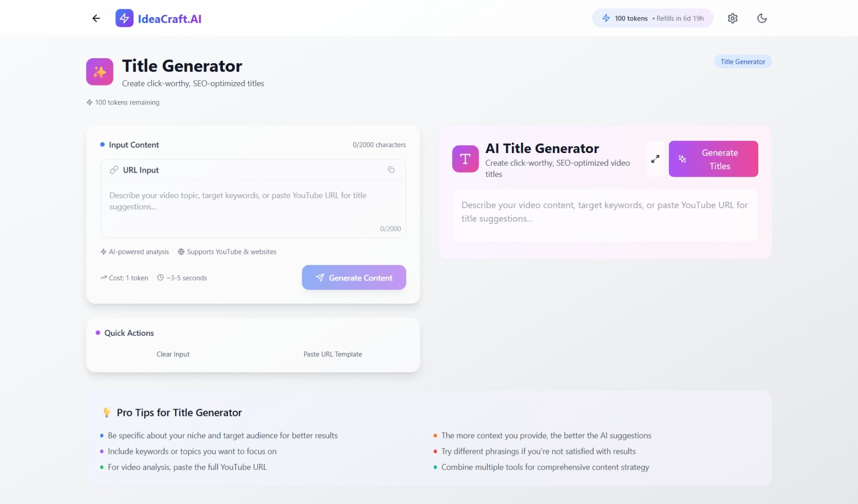Open settings via the gear icon

click(x=732, y=19)
